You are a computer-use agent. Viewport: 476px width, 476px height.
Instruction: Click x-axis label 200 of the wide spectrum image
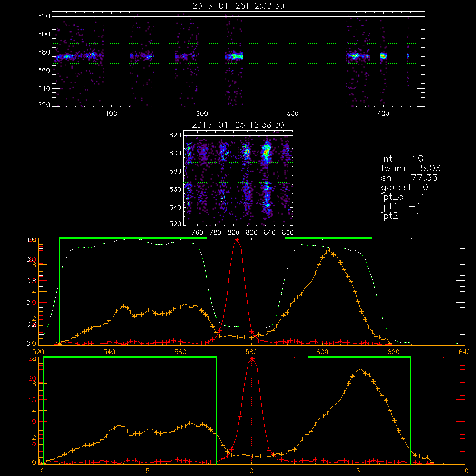[x=202, y=113]
